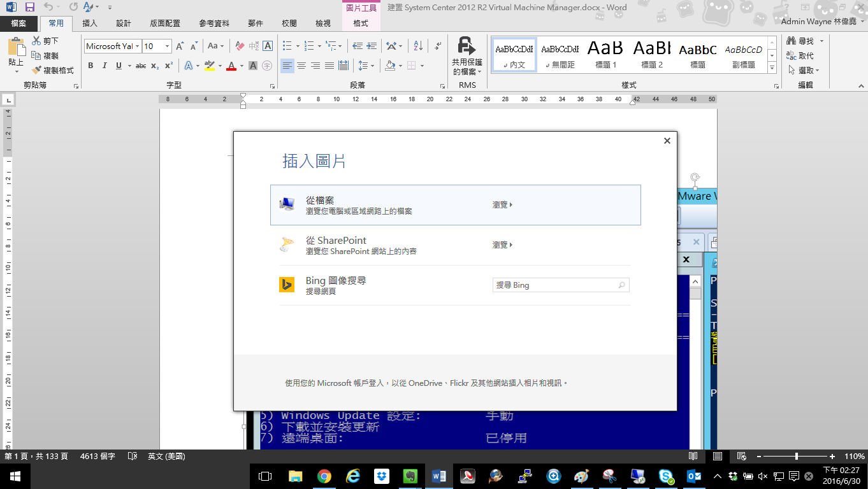Click the font color red A swatch
The height and width of the screenshot is (489, 868).
pyautogui.click(x=231, y=66)
